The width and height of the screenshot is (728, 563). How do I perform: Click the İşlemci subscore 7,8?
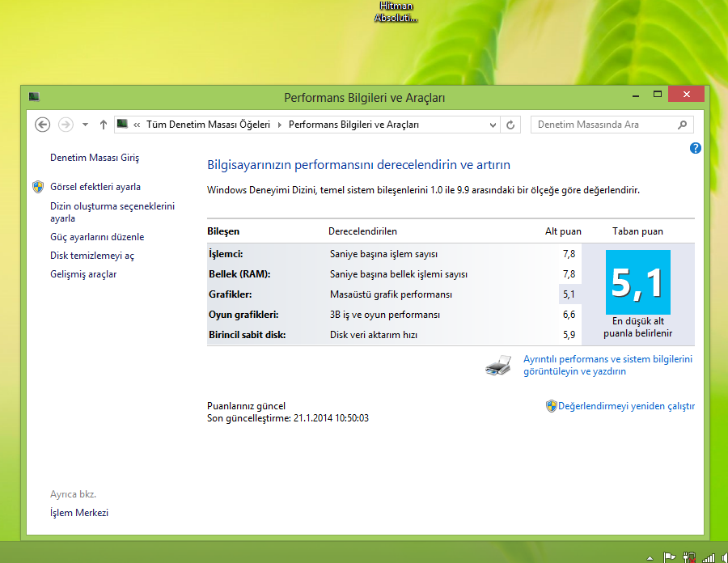[569, 254]
